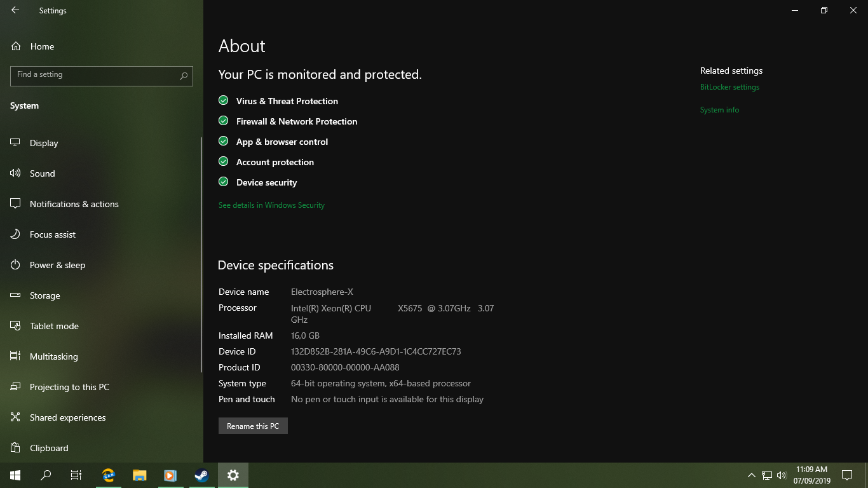Open the volume tray icon
Image resolution: width=868 pixels, height=488 pixels.
[782, 475]
